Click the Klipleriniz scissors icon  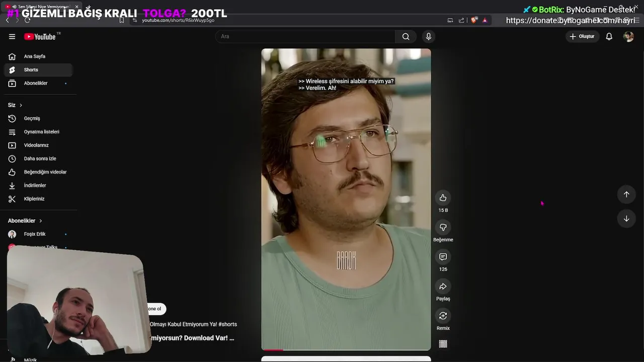(x=12, y=199)
